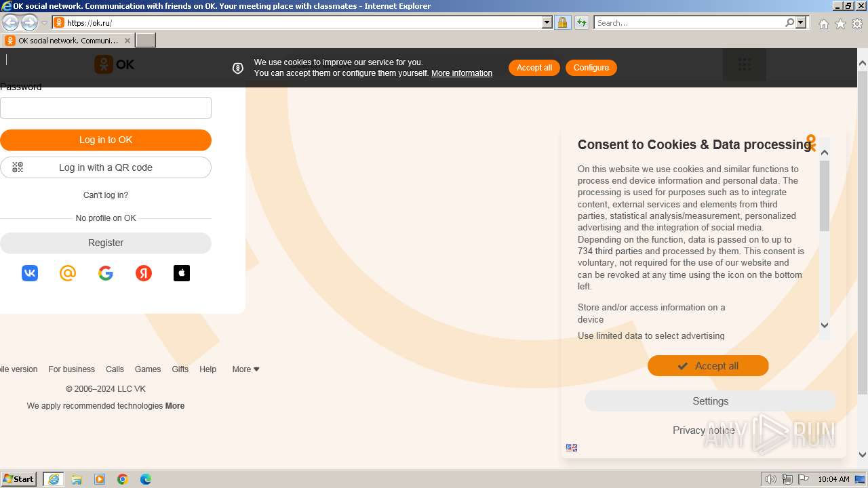Click the QR code icon
Image resolution: width=868 pixels, height=488 pixels.
(18, 167)
